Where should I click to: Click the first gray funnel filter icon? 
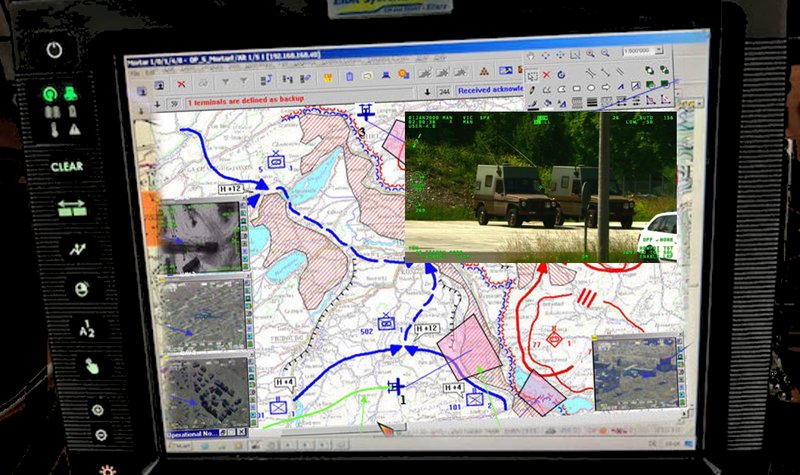(x=225, y=82)
